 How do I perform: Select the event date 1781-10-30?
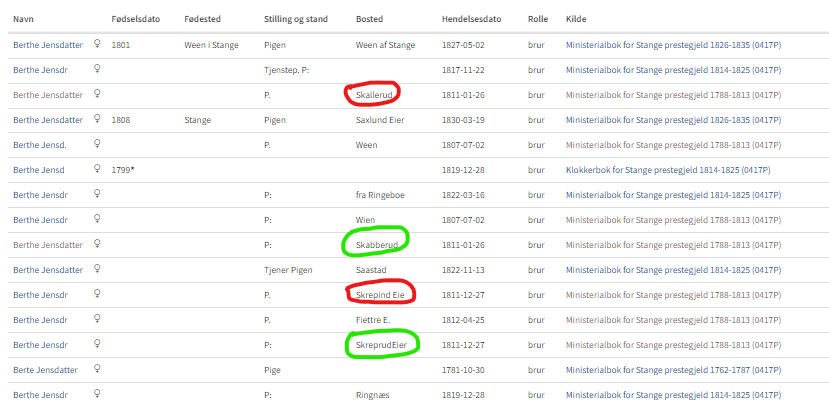tap(463, 370)
